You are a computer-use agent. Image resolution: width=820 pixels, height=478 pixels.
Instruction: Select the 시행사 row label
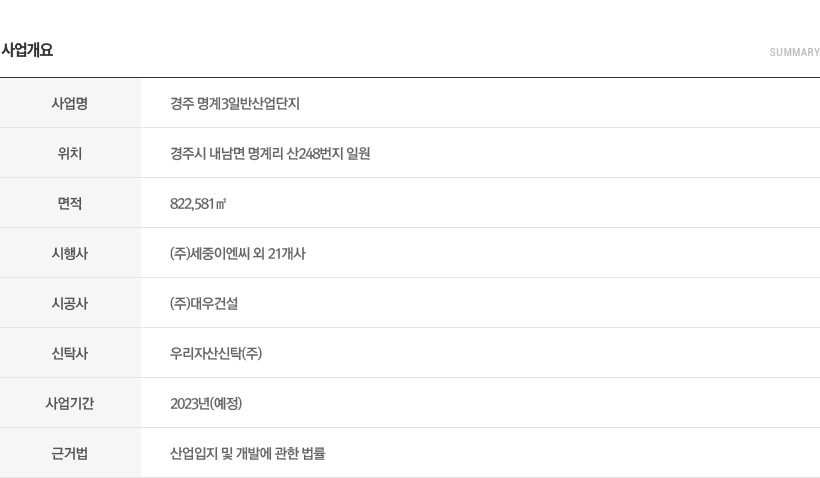(x=70, y=253)
